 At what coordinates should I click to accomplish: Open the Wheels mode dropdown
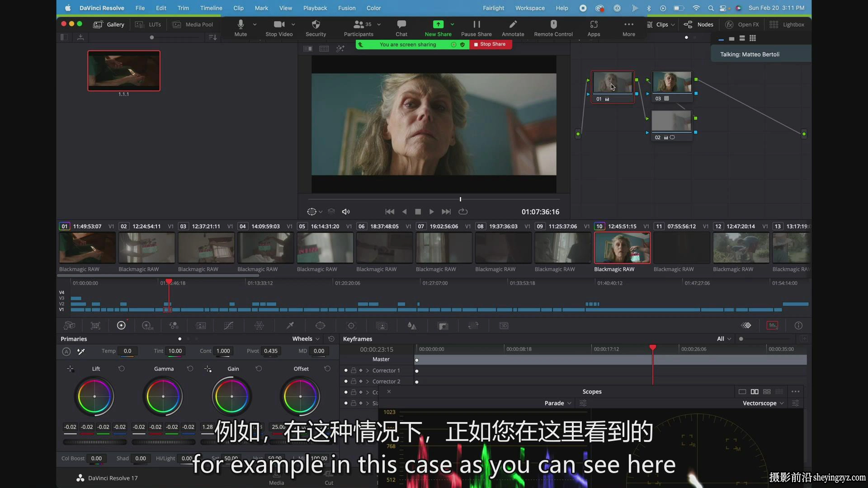coord(306,338)
